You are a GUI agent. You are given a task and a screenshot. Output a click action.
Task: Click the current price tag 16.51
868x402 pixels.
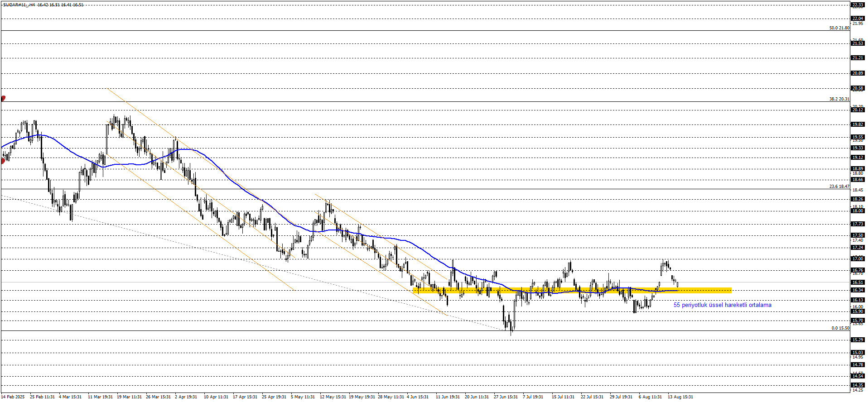pyautogui.click(x=858, y=282)
